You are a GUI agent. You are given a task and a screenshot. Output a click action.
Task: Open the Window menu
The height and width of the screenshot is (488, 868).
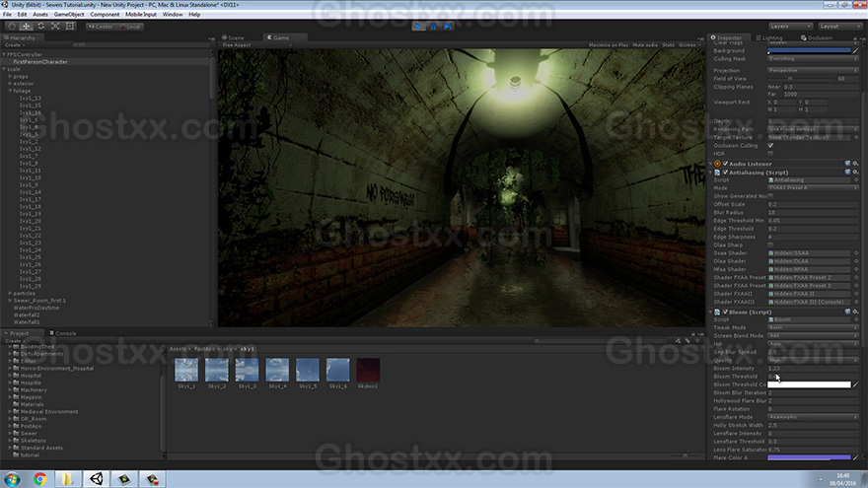(x=173, y=15)
